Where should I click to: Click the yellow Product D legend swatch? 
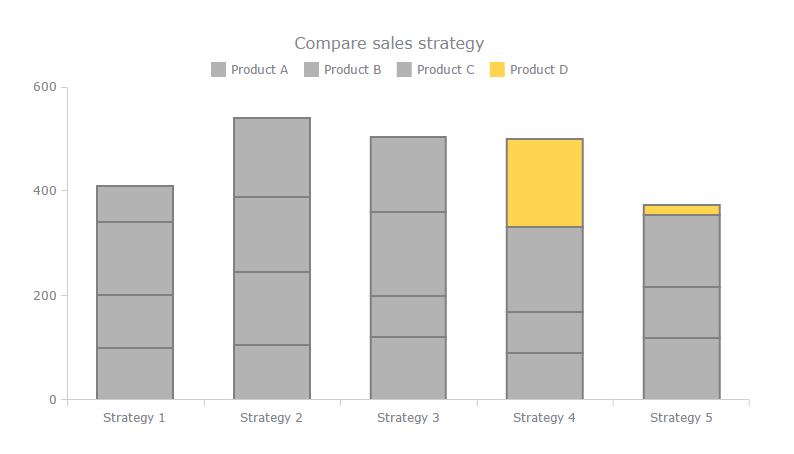498,70
